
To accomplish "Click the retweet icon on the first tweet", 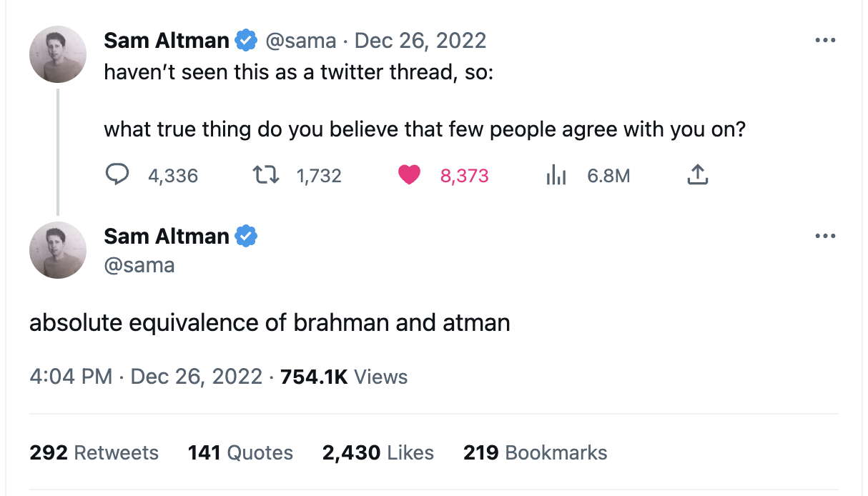I will 265,175.
